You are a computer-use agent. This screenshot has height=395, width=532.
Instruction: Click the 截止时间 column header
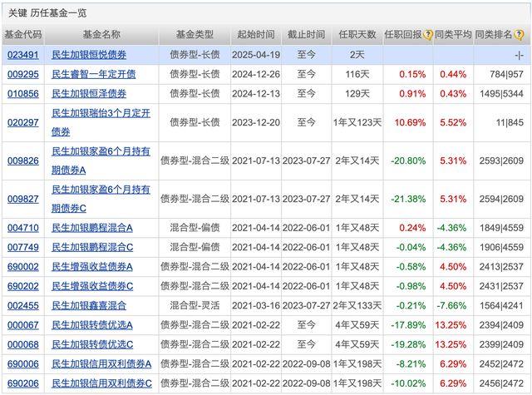point(306,34)
